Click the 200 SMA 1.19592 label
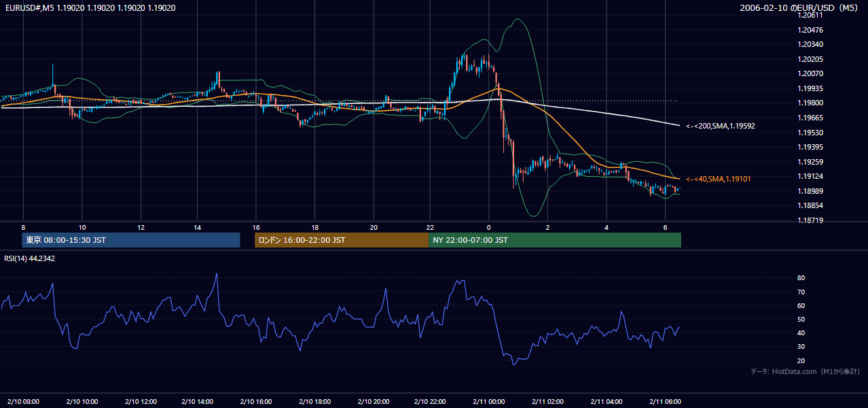This screenshot has height=408, width=868. tap(720, 126)
